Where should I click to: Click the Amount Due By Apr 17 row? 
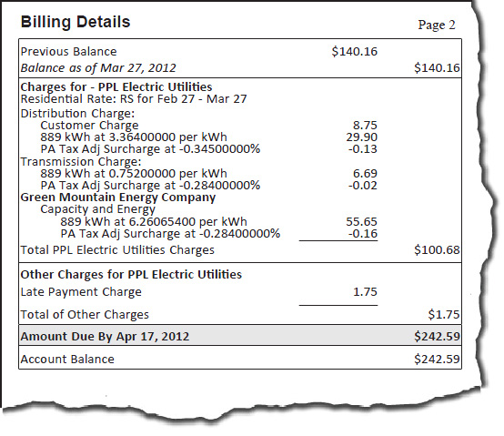point(240,336)
